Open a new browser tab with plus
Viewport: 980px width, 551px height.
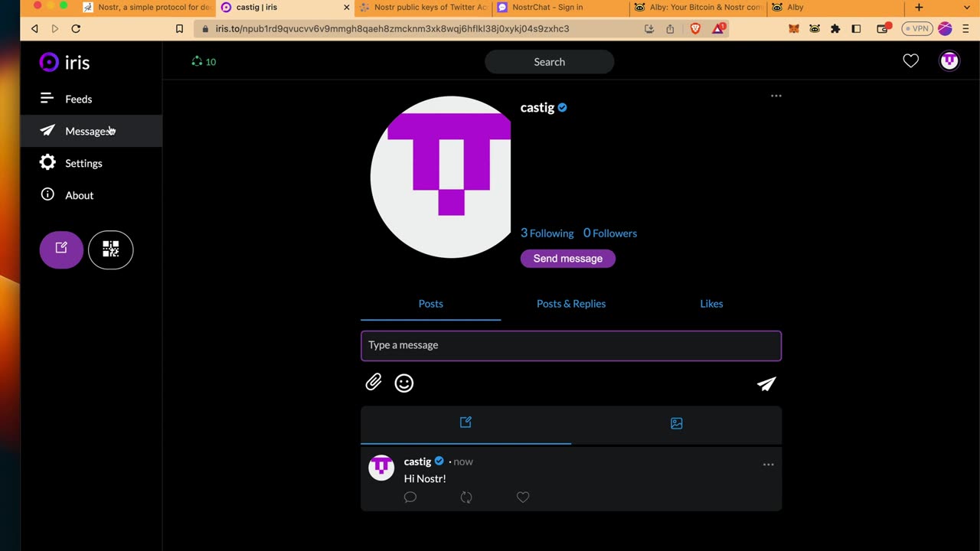pyautogui.click(x=919, y=8)
